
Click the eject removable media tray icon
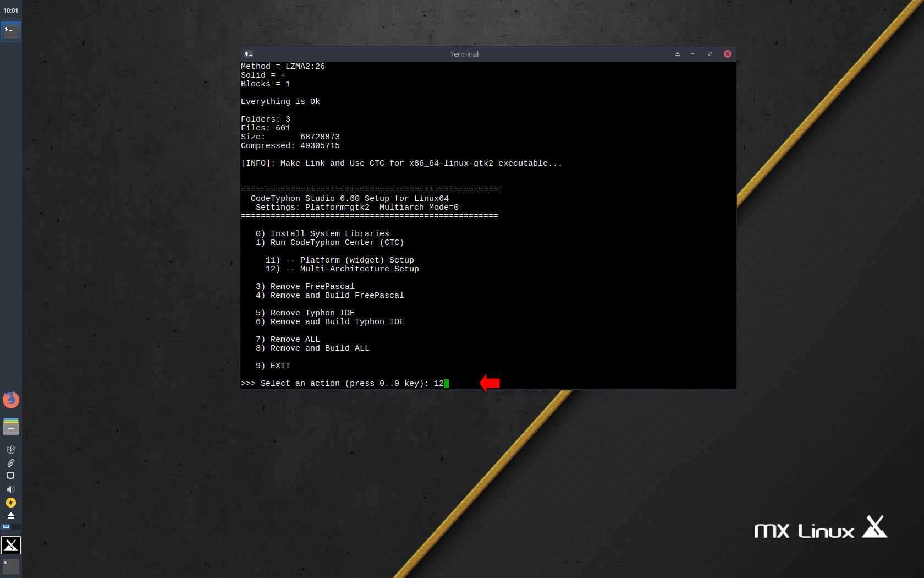(10, 515)
